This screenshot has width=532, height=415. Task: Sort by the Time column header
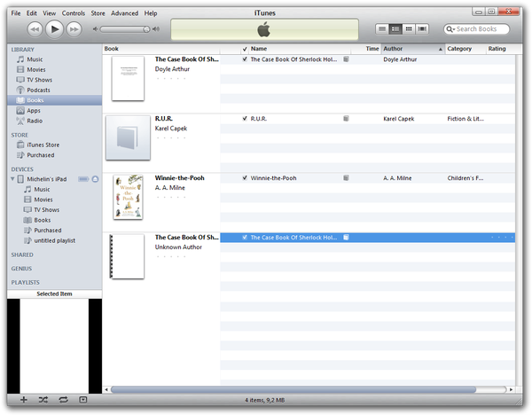pyautogui.click(x=366, y=49)
